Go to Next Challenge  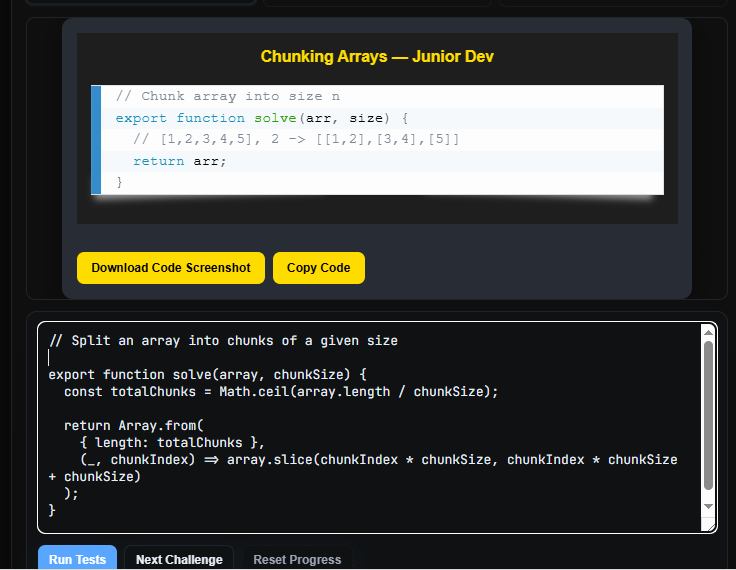click(x=179, y=559)
